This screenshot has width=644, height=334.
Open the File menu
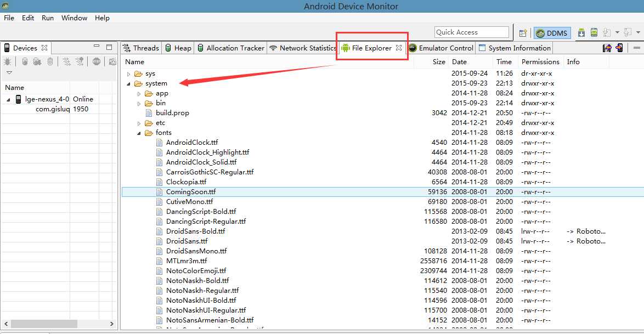(x=9, y=18)
